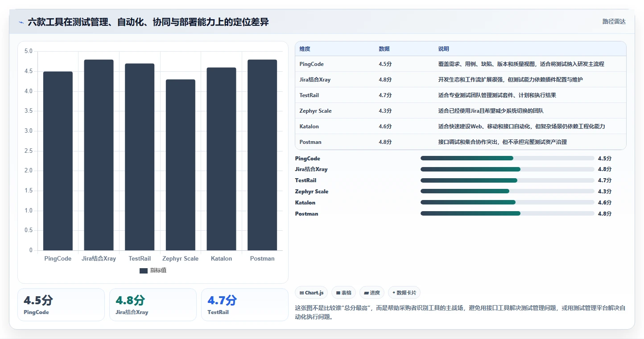Click the heading 六款工具在测试管理
Viewport: 644px width, 339px height.
pyautogui.click(x=148, y=22)
